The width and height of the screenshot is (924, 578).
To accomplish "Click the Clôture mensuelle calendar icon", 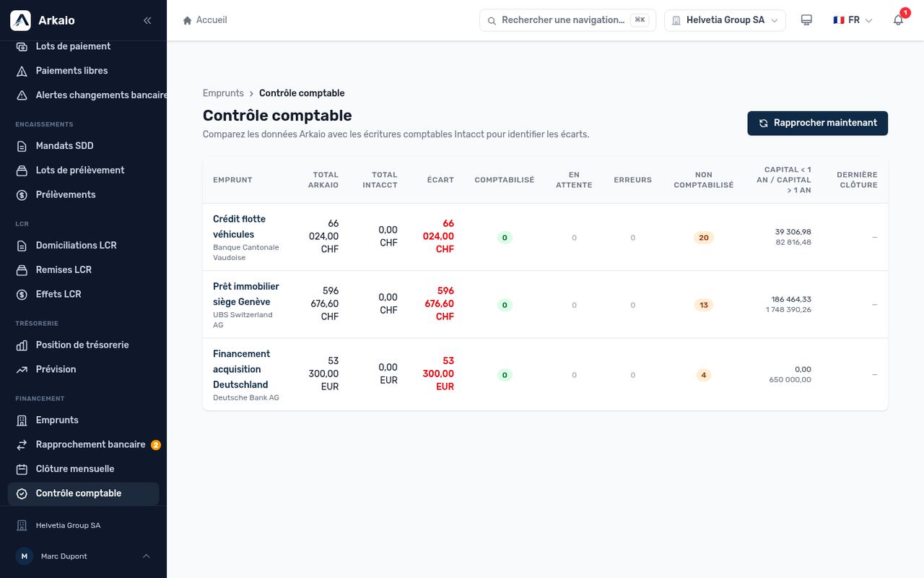I will click(22, 470).
